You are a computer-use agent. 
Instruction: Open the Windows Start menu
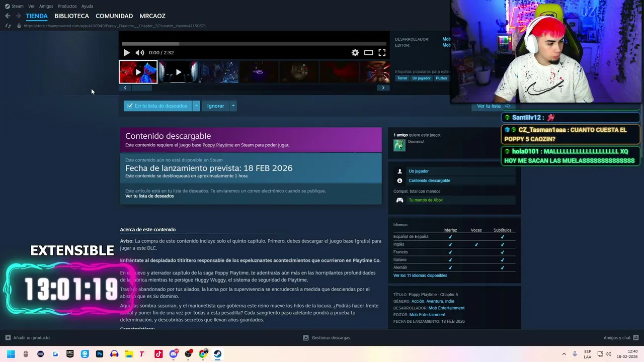click(x=11, y=354)
